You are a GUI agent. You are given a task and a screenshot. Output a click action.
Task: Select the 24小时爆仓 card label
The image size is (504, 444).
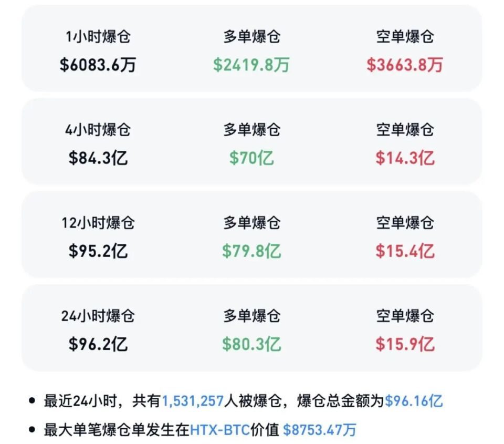coord(98,316)
